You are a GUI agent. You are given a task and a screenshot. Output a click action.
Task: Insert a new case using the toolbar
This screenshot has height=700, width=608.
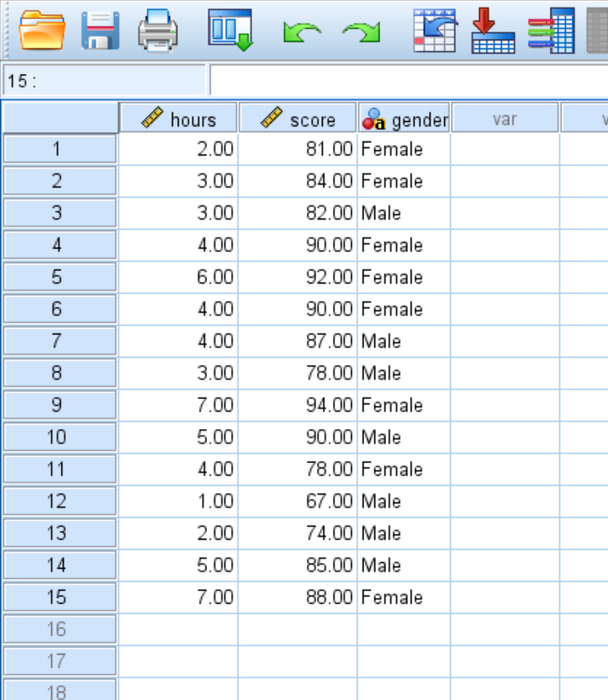(x=494, y=29)
